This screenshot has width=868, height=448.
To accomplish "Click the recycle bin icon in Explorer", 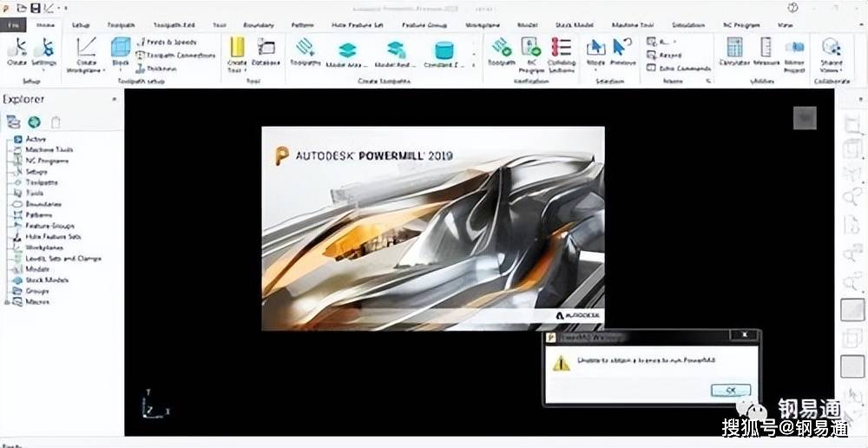I will (x=56, y=122).
